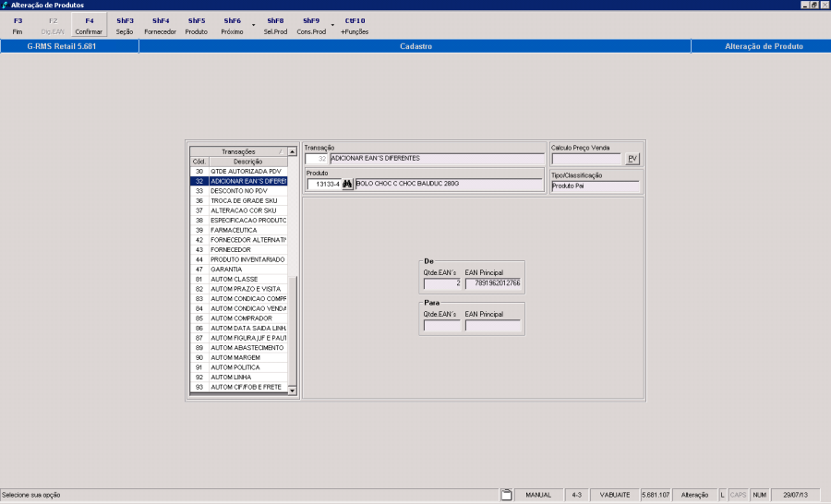Select row 36 TROCA DE GRADE SKU
The image size is (831, 504).
point(238,201)
